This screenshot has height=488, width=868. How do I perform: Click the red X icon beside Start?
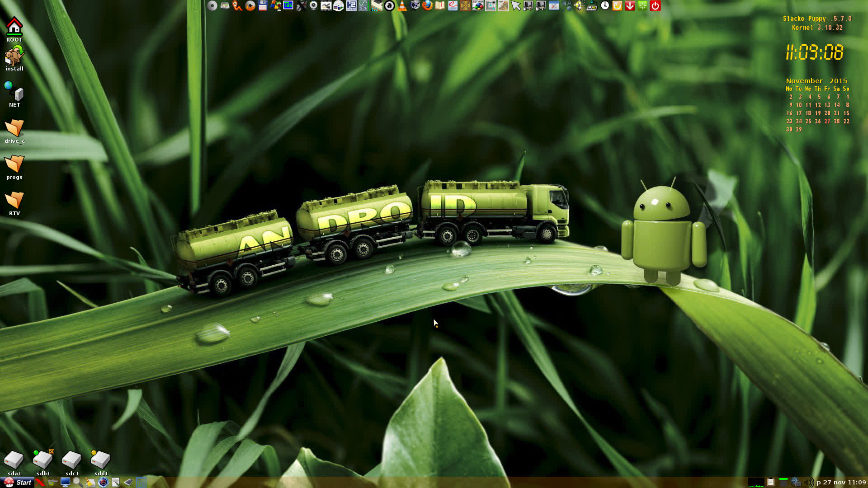pos(40,482)
